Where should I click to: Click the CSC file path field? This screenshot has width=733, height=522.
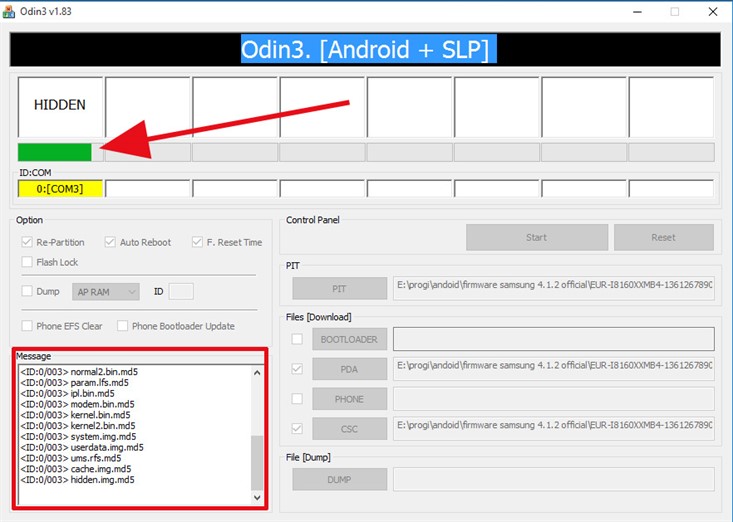553,429
